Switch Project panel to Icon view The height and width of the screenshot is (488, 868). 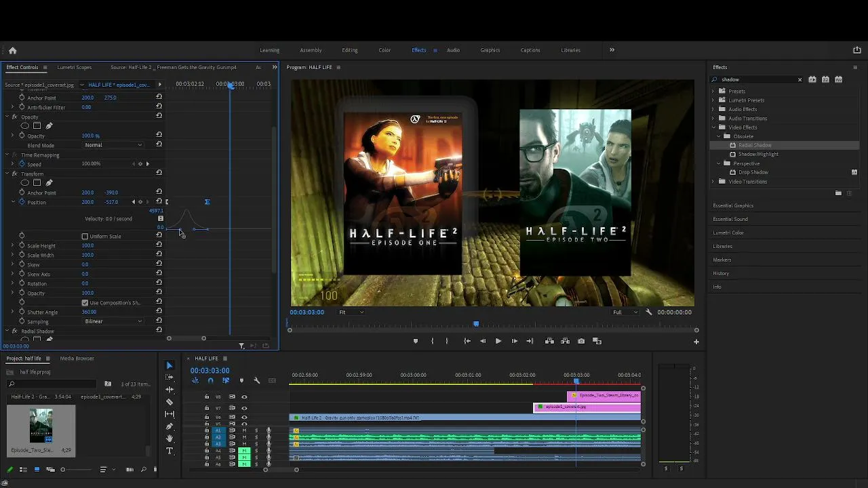coord(37,470)
